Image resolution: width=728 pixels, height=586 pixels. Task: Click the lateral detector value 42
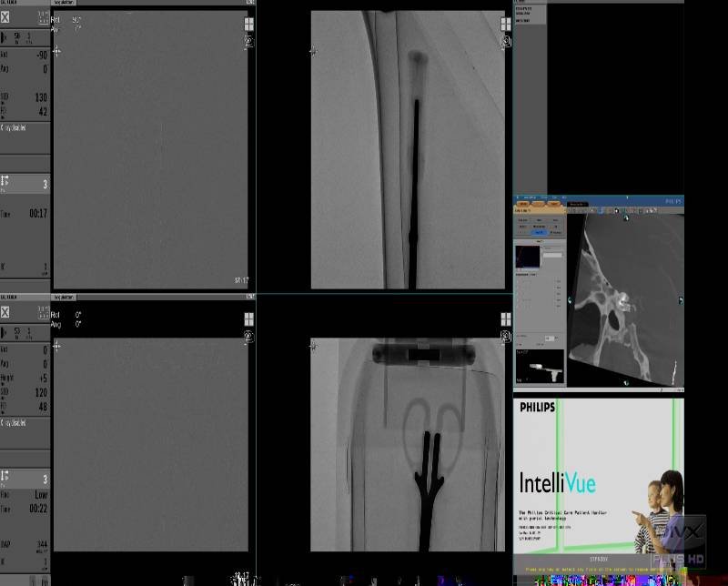coord(43,111)
